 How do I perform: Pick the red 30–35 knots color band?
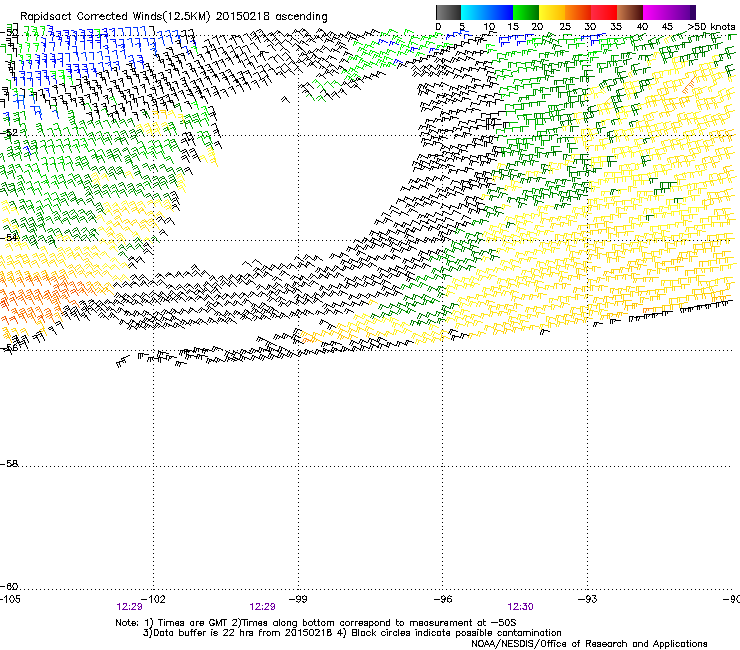pos(604,12)
